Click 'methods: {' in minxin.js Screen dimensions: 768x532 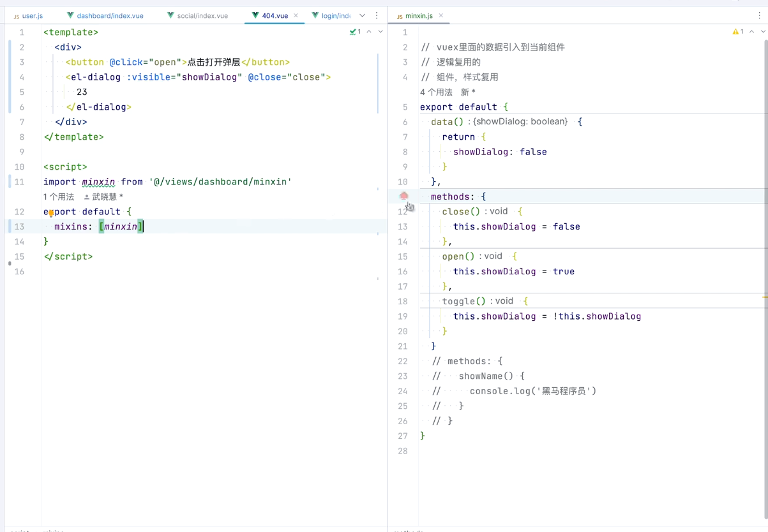(458, 196)
